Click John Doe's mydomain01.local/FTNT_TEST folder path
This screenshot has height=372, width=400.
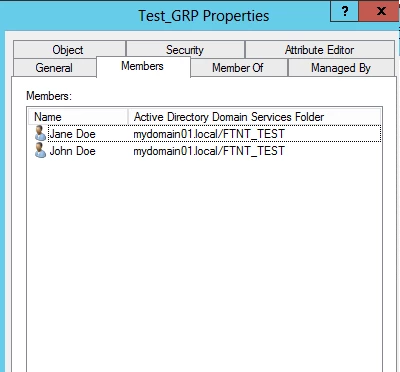click(x=209, y=151)
